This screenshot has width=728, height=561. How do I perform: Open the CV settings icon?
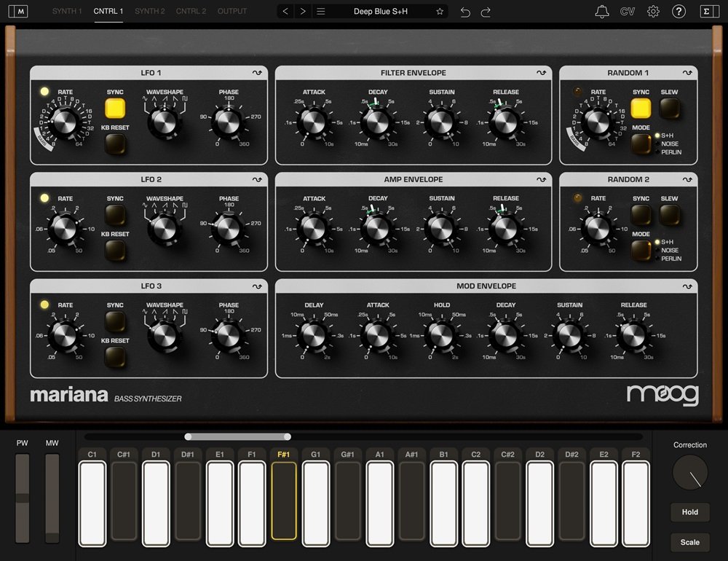627,12
